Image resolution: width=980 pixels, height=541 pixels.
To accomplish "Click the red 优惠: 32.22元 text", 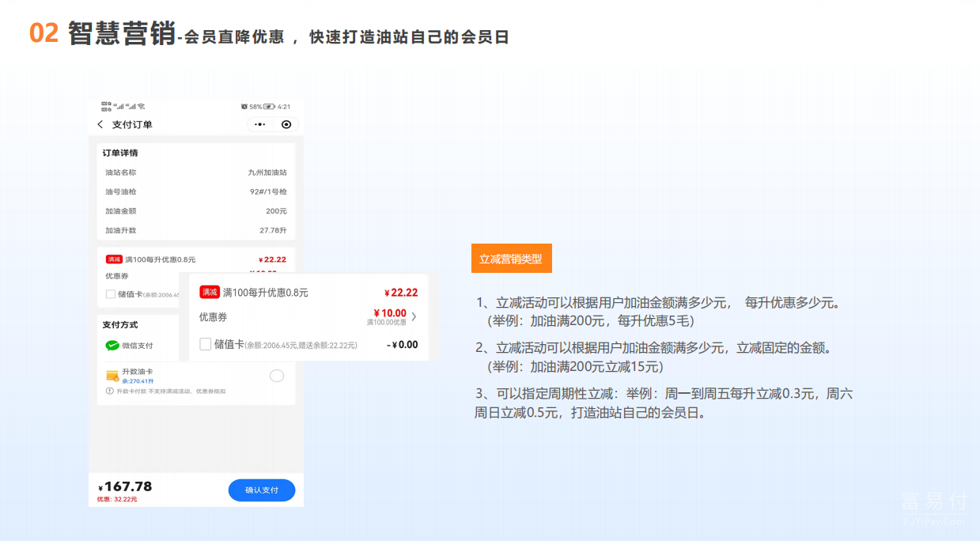I will (117, 499).
